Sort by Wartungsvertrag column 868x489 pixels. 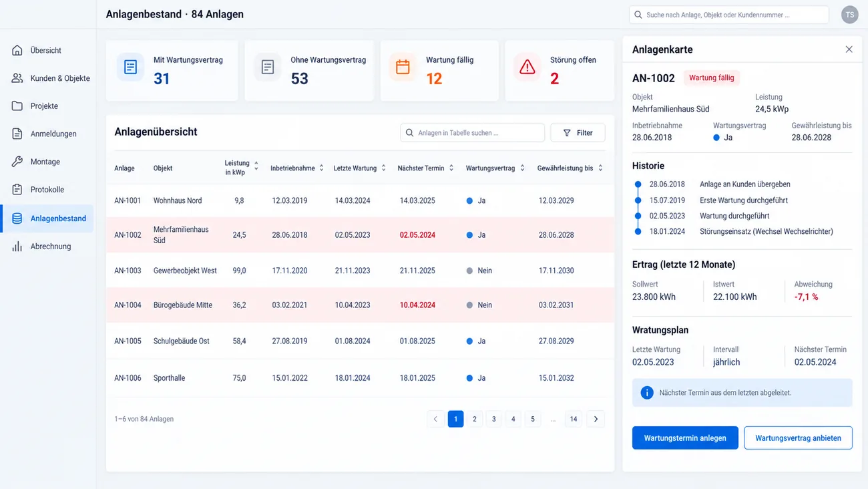[x=522, y=168]
